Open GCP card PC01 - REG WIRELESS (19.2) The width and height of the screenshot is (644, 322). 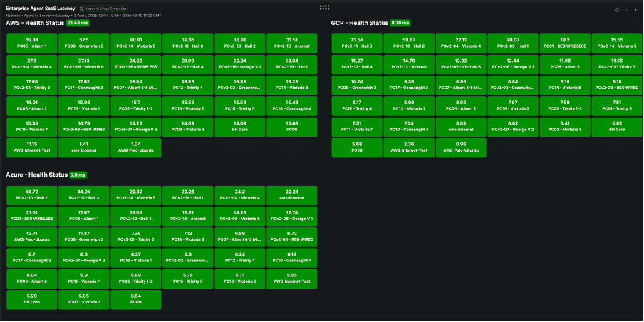[x=565, y=43]
